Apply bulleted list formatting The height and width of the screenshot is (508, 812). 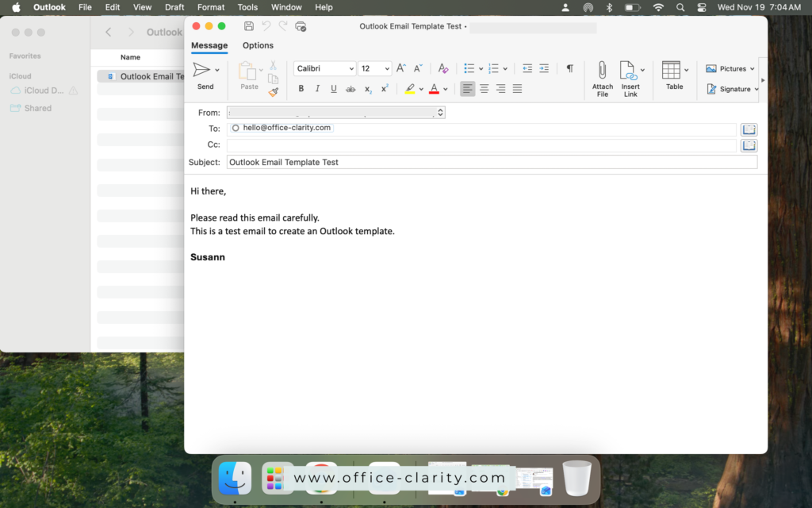pos(470,68)
